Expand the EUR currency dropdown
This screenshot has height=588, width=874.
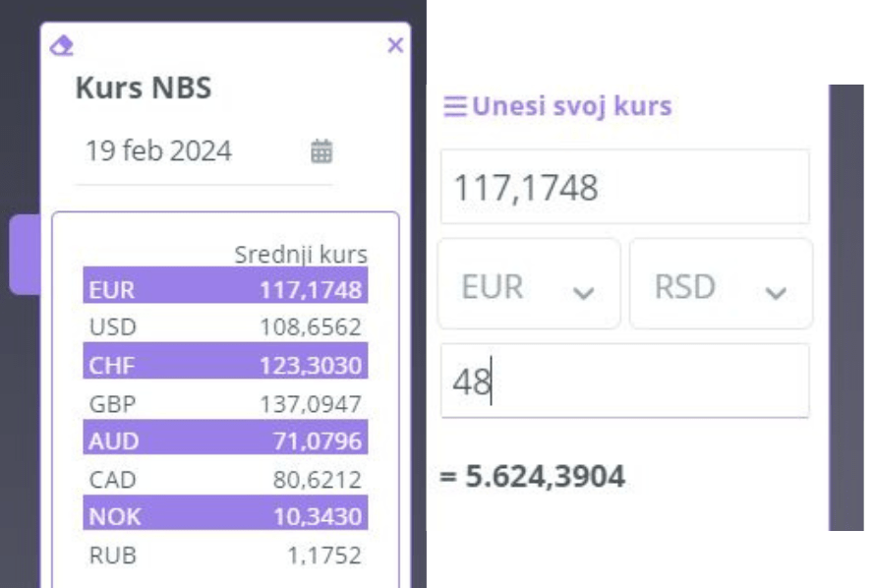[529, 284]
